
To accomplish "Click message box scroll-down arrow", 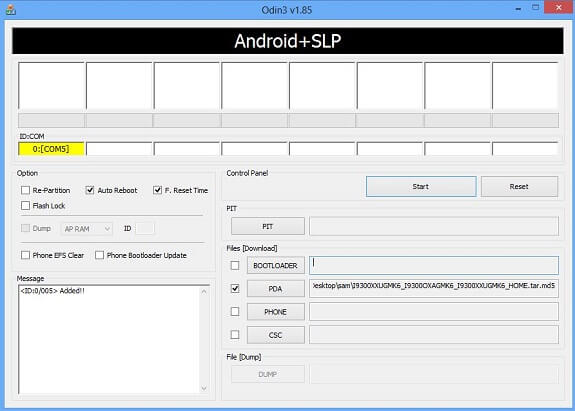I will pos(204,388).
